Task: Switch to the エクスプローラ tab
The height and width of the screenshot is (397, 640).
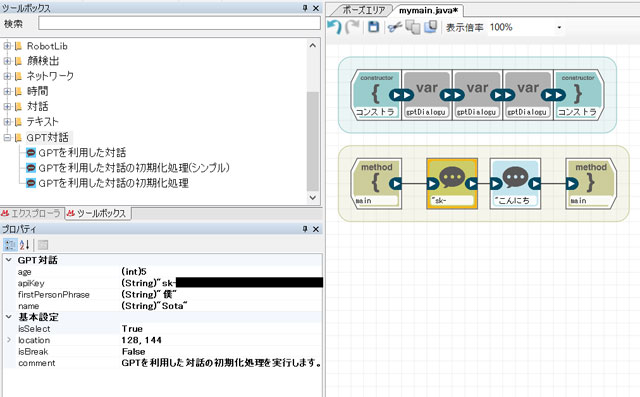Action: 31,213
